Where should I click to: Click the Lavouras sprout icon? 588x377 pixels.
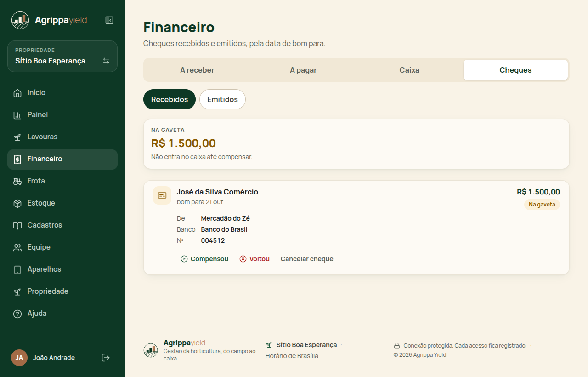click(x=17, y=137)
